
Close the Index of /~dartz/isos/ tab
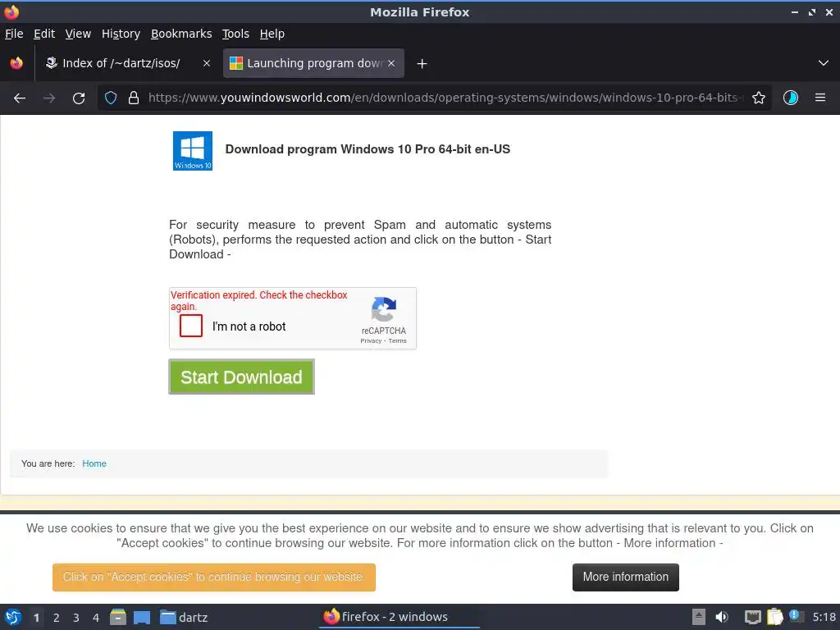207,63
